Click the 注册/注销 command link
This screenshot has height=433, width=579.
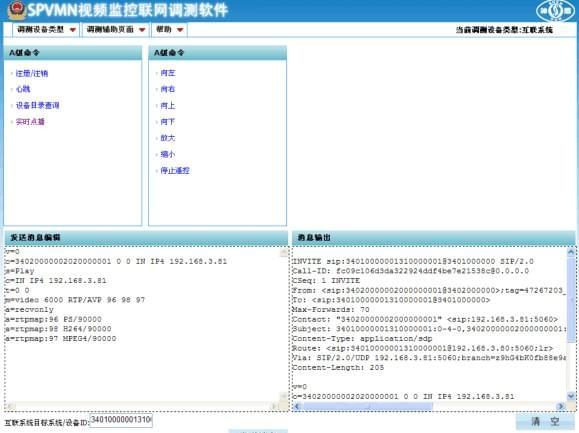32,73
